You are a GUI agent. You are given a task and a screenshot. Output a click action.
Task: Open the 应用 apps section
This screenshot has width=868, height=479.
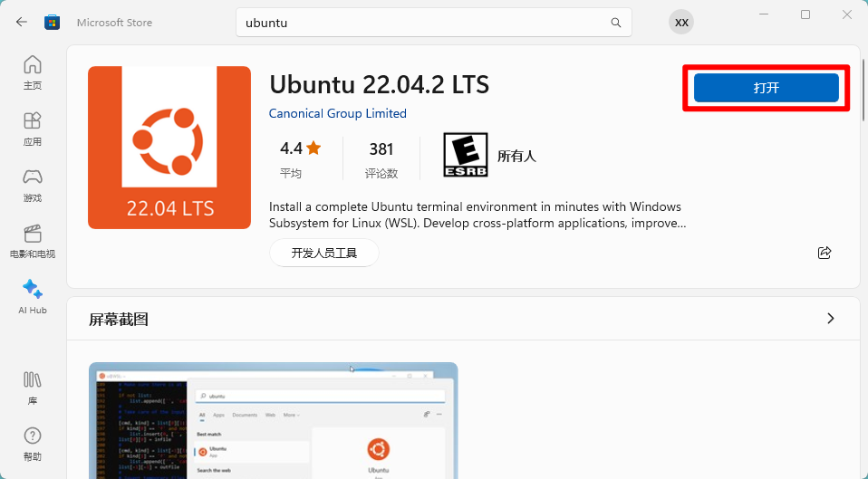(x=33, y=129)
